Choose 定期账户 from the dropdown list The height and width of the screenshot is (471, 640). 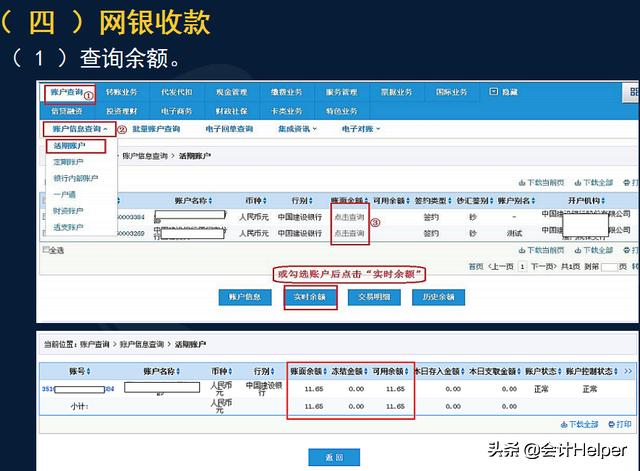[68, 162]
